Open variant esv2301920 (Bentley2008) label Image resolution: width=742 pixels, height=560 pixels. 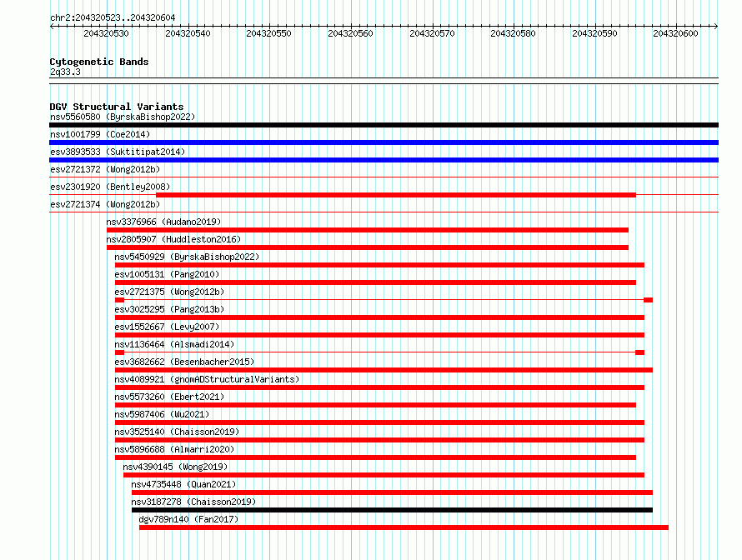[110, 187]
